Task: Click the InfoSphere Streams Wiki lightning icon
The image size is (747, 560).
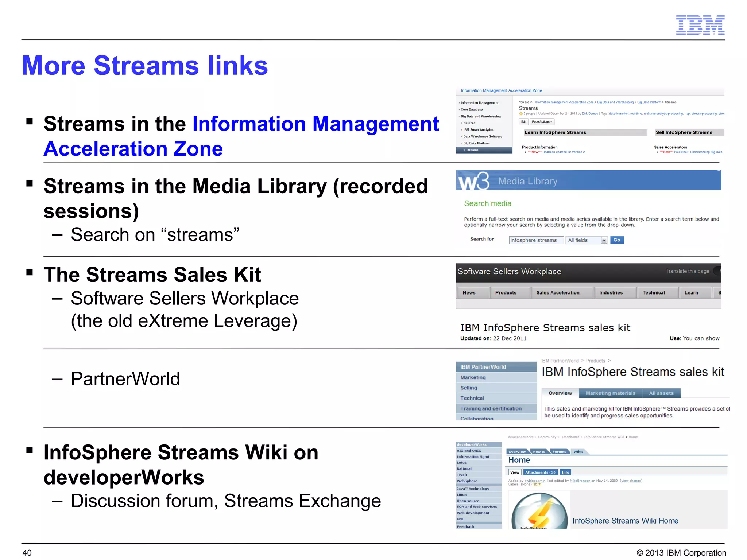Action: tap(539, 511)
